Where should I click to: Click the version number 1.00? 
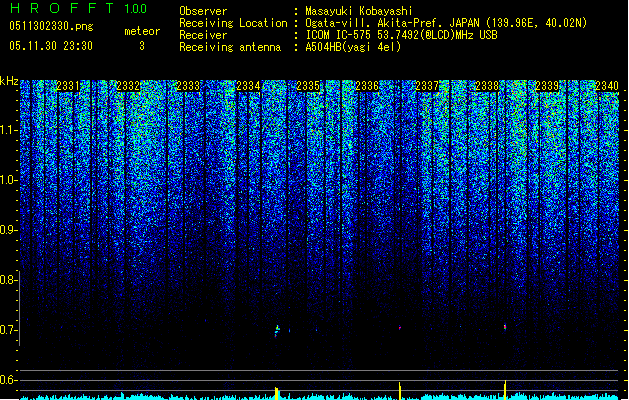tap(136, 9)
